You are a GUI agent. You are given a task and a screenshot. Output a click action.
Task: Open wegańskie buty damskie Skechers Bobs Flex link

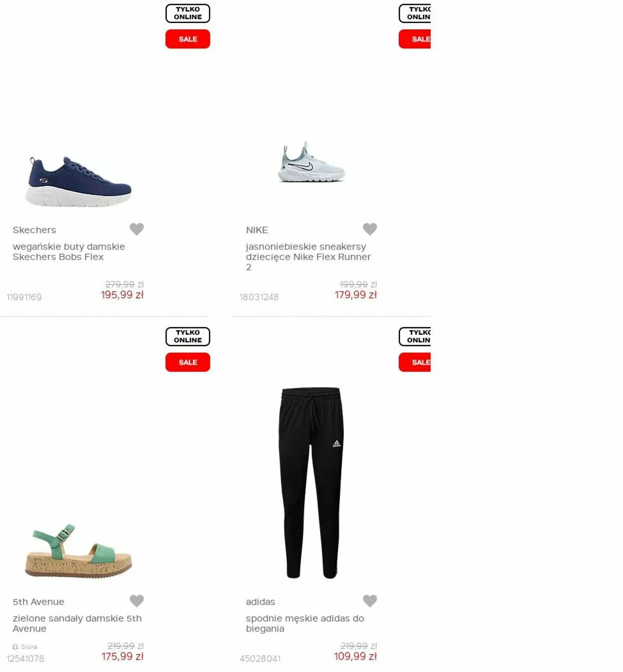point(69,252)
